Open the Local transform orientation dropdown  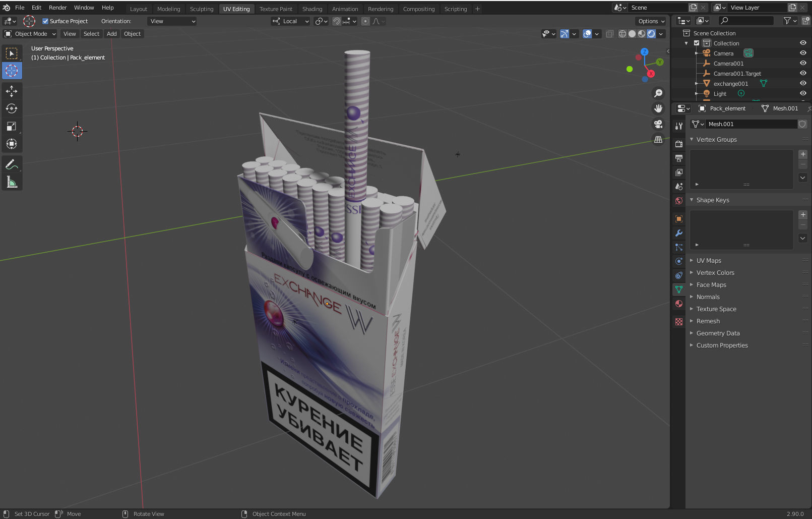point(290,21)
